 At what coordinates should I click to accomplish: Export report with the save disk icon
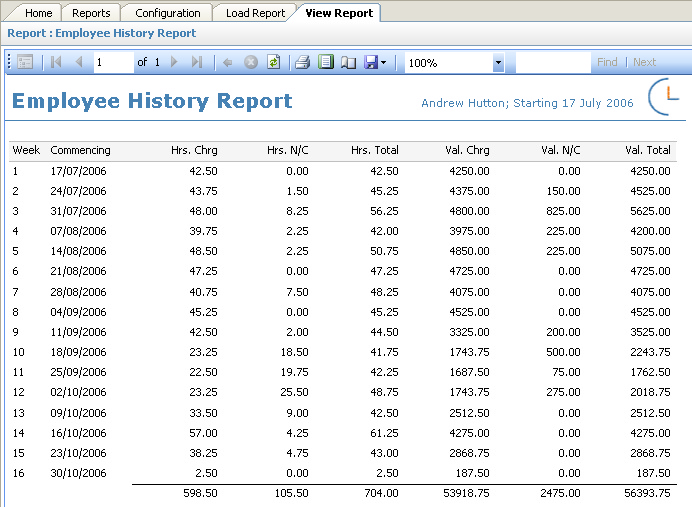point(371,62)
